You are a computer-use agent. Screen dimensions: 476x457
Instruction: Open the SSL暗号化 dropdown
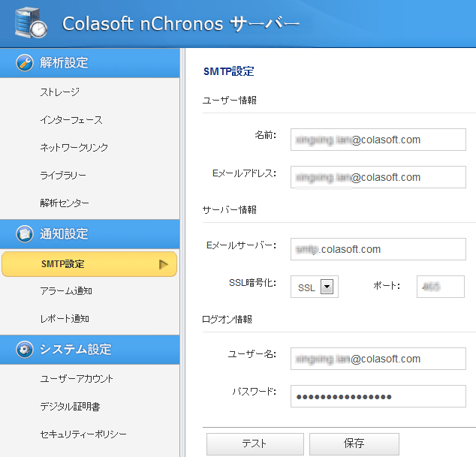click(326, 287)
